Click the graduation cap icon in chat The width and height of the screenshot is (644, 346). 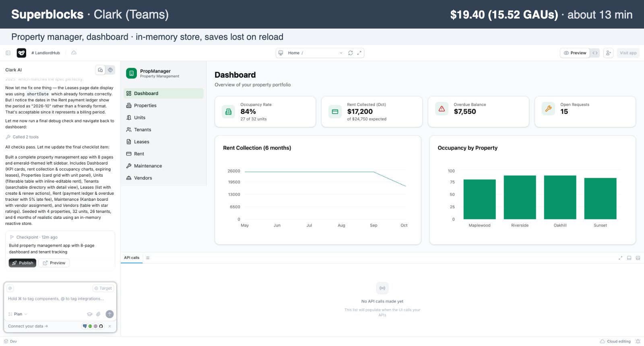coord(90,314)
